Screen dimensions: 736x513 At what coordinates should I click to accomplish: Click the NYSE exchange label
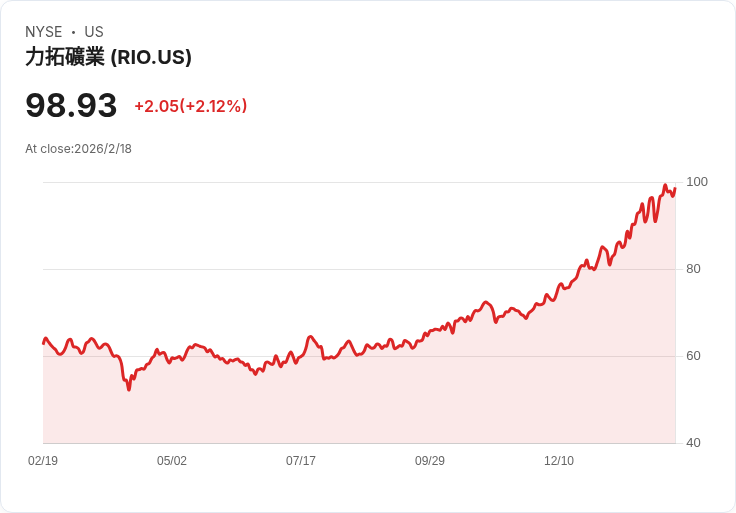44,32
